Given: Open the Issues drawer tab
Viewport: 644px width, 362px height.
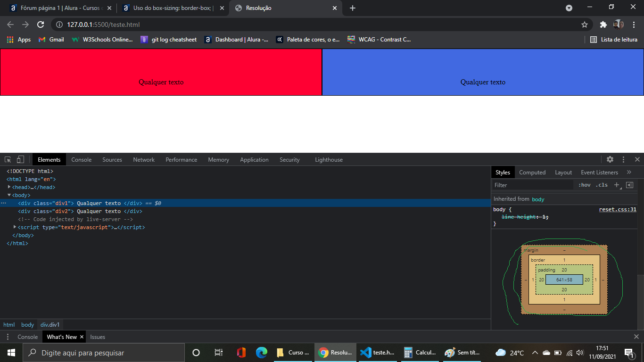Looking at the screenshot, I should 98,337.
